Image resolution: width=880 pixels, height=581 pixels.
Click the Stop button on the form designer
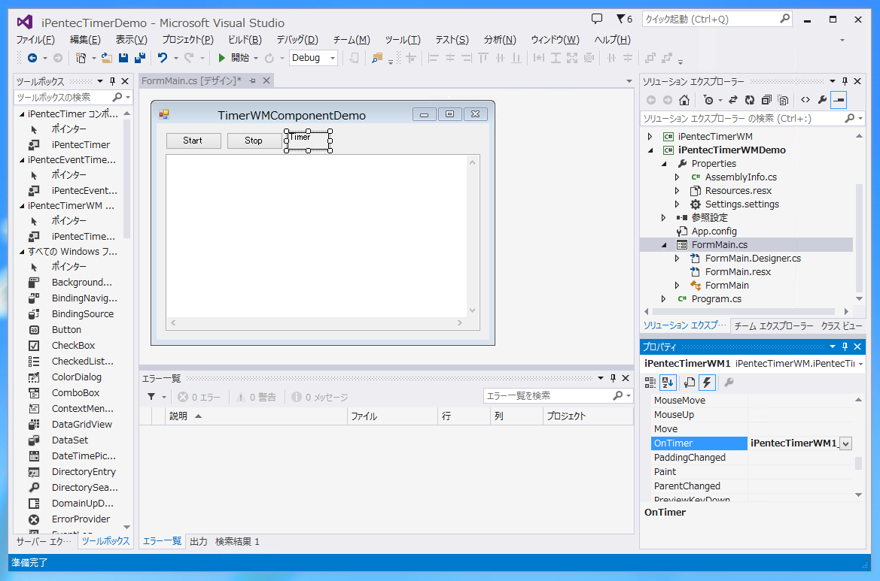point(254,141)
